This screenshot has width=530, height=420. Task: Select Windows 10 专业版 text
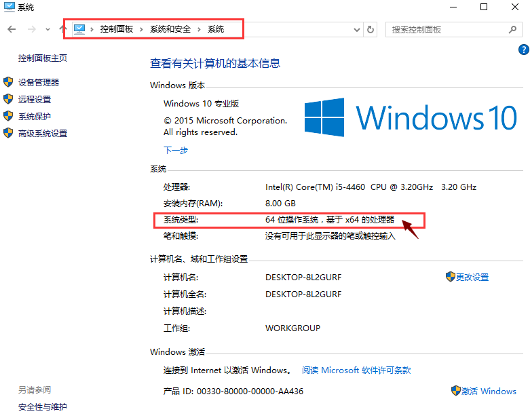pos(202,103)
